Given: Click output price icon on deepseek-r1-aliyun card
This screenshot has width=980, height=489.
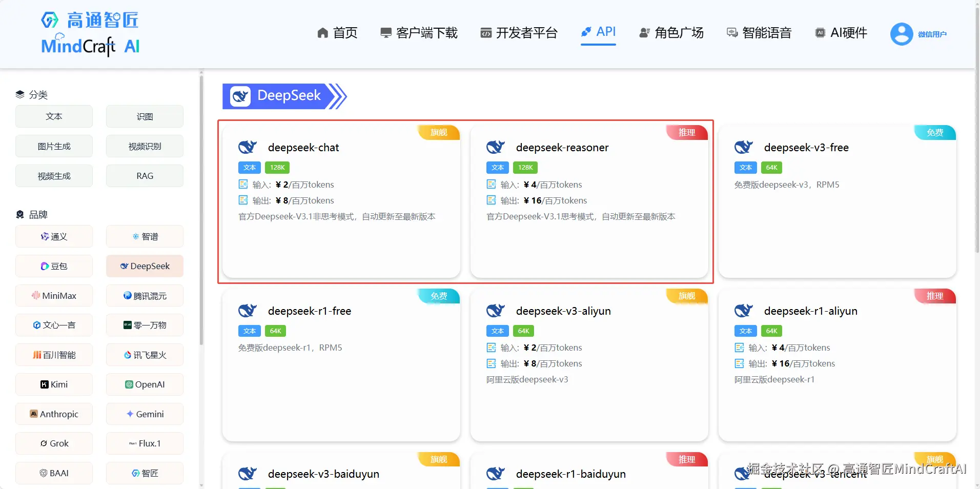Looking at the screenshot, I should (739, 363).
